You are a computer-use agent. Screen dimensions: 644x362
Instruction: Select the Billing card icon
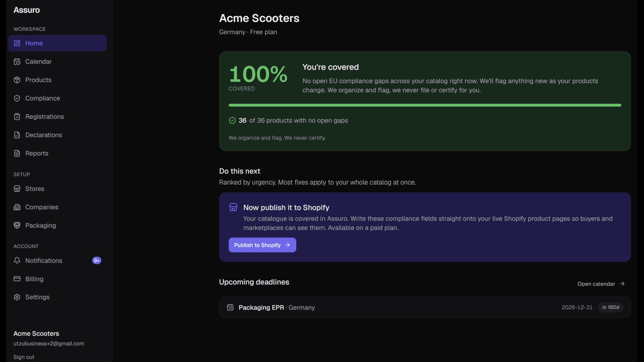click(17, 279)
